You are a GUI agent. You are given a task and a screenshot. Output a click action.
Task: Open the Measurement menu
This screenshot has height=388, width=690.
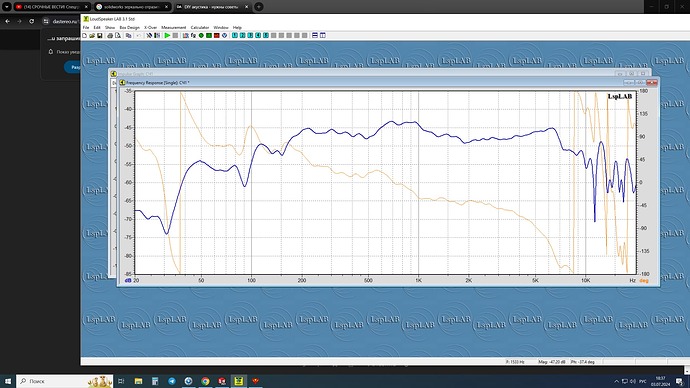point(173,27)
